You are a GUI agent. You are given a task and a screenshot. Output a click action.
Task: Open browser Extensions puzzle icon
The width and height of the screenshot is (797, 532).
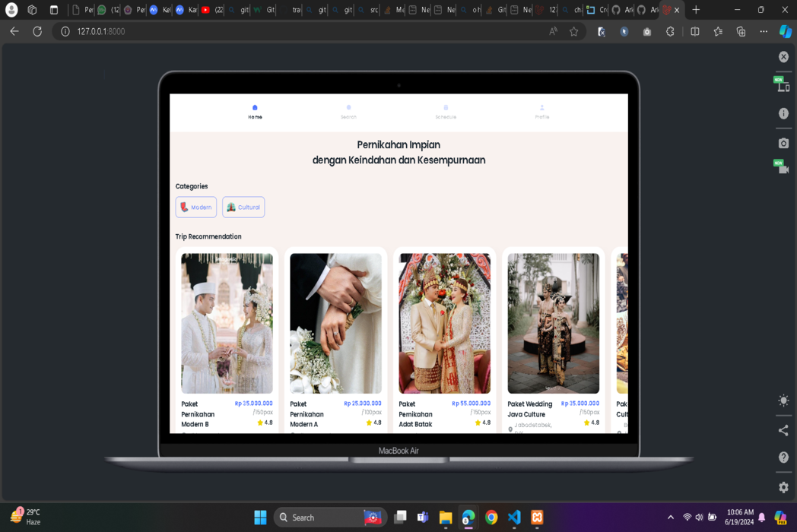670,31
